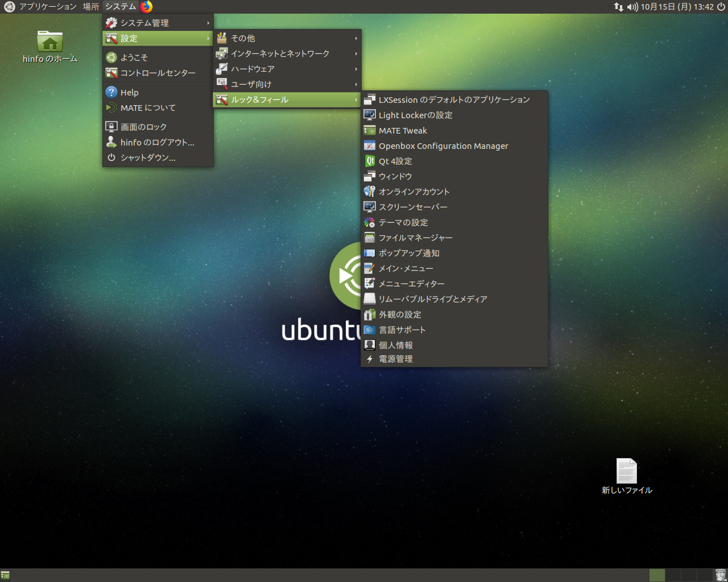Click the power icon in top panel
This screenshot has height=582, width=728.
721,7
